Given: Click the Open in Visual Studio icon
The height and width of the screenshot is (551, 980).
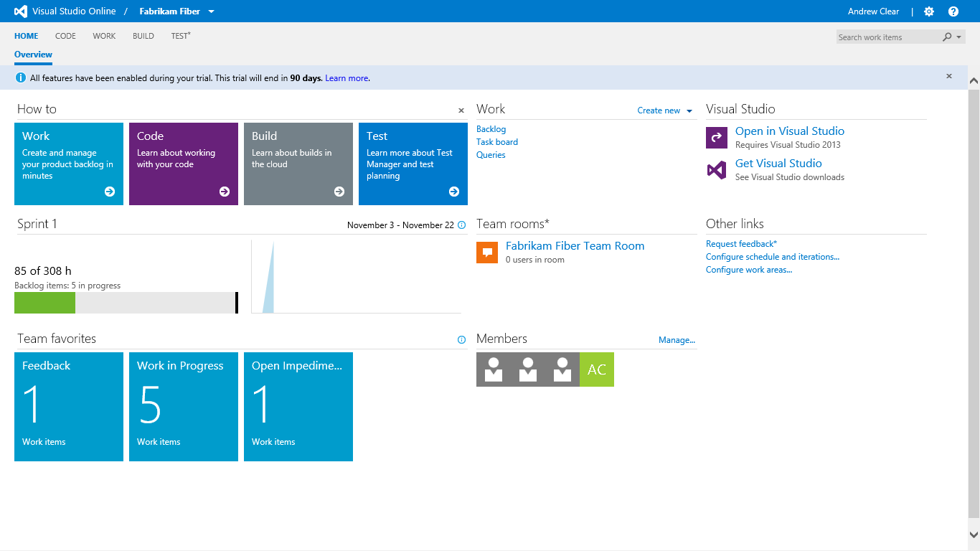Looking at the screenshot, I should coord(717,138).
